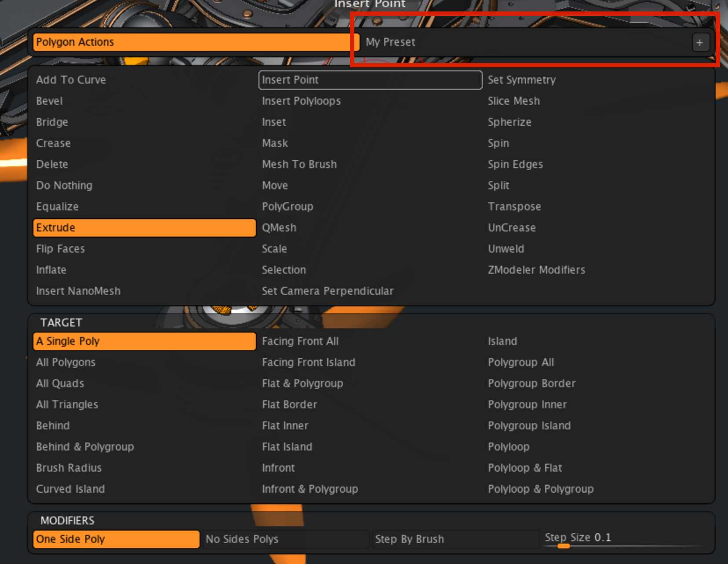
Task: Select the QMesh action
Action: [279, 227]
